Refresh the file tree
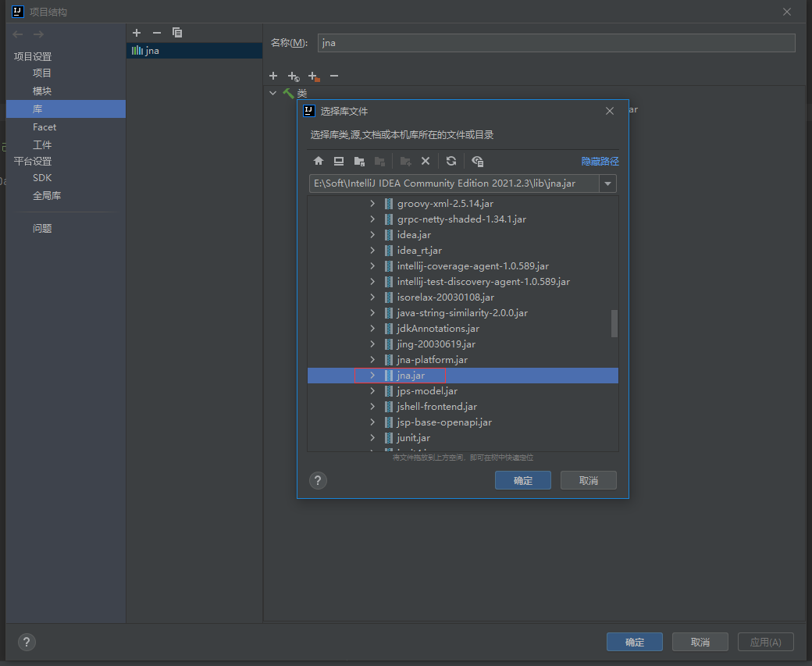Viewport: 812px width, 666px height. 451,161
